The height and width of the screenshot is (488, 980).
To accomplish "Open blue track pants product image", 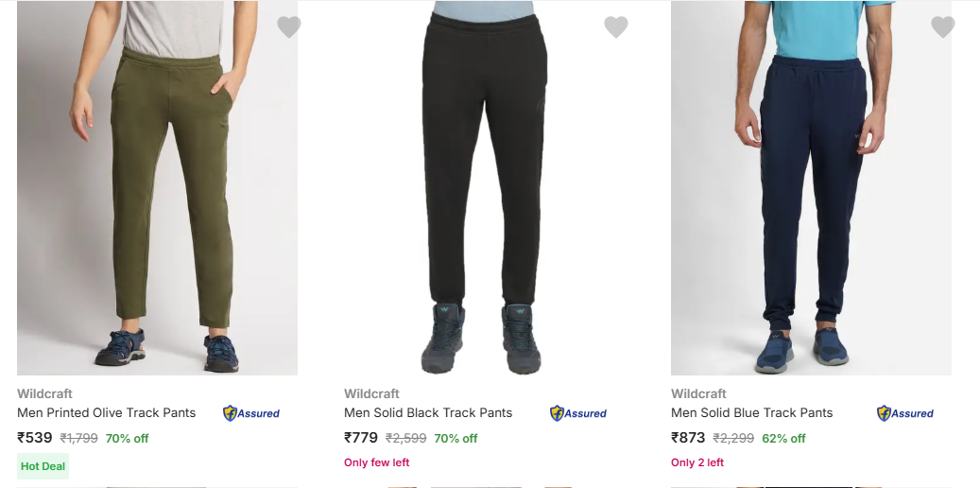I will (811, 189).
